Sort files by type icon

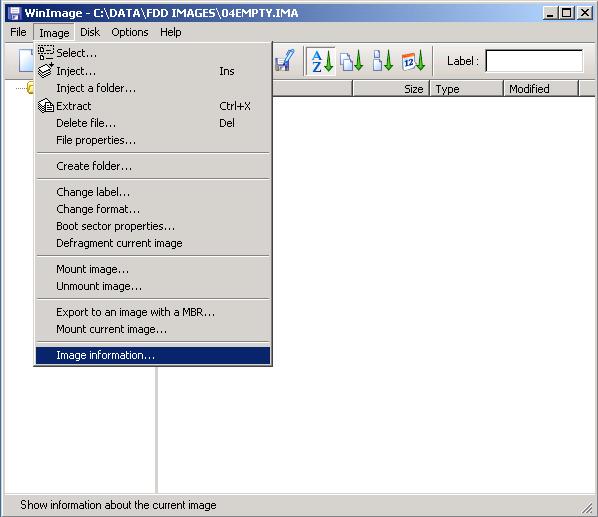coord(351,61)
